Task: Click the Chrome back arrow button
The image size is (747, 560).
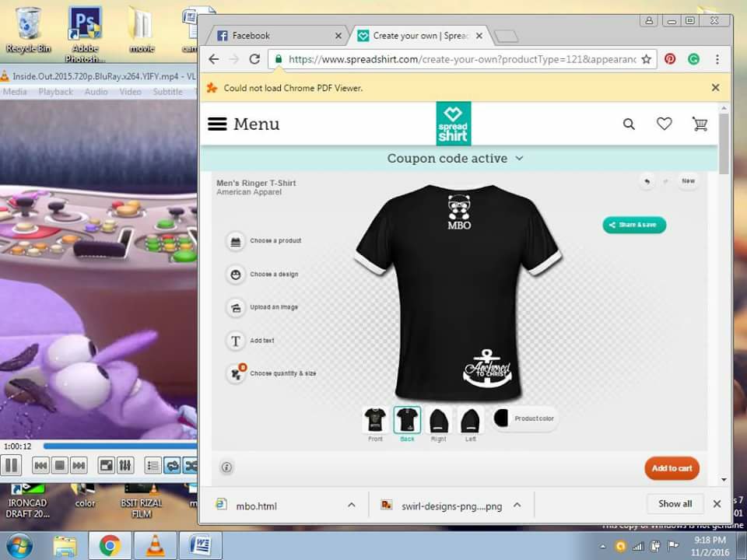Action: 214,59
